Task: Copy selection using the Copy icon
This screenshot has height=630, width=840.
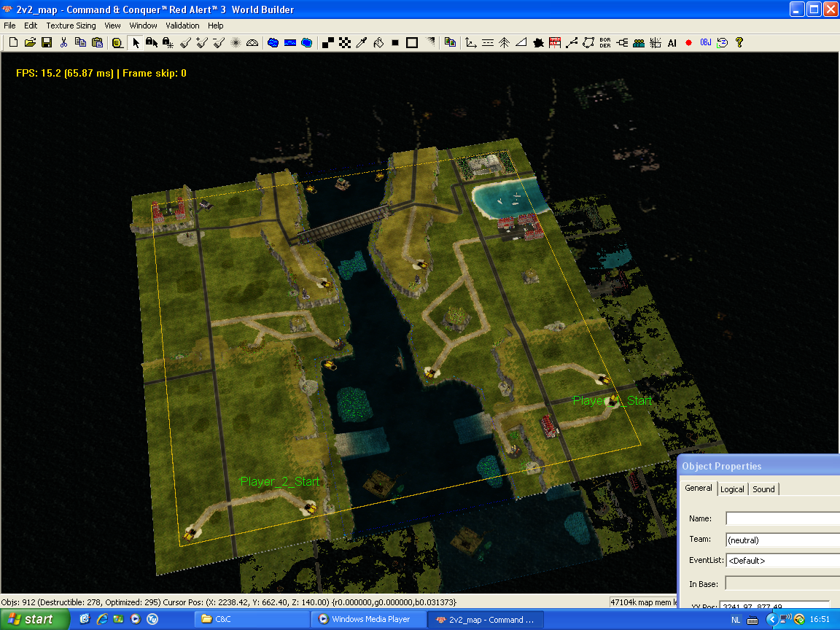Action: [80, 42]
